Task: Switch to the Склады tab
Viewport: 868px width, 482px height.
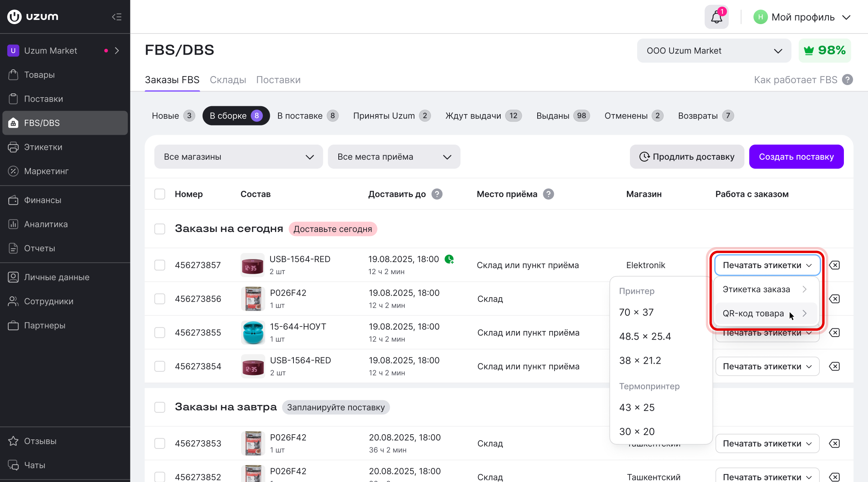Action: pos(228,80)
